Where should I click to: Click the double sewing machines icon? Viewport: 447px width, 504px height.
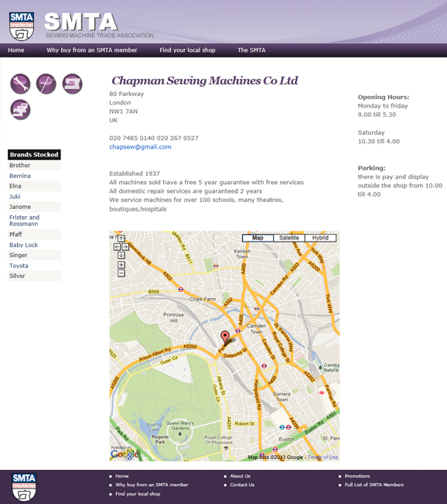click(21, 110)
